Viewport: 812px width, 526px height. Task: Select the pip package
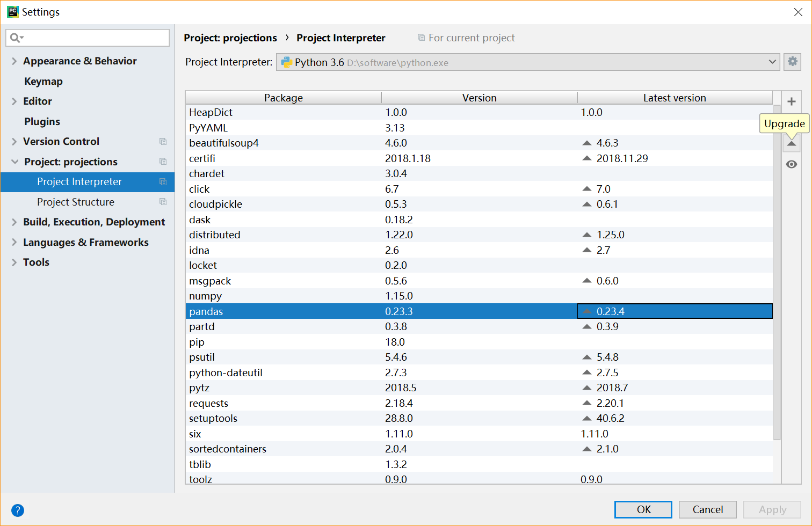(x=479, y=342)
